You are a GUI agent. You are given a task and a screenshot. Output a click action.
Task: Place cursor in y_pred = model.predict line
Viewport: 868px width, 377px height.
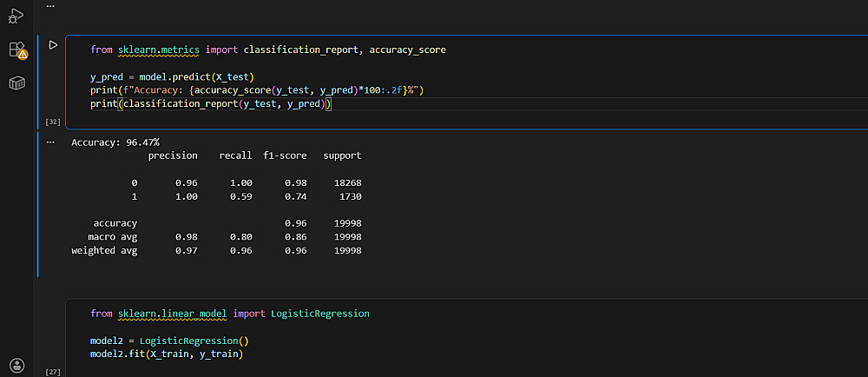click(172, 77)
